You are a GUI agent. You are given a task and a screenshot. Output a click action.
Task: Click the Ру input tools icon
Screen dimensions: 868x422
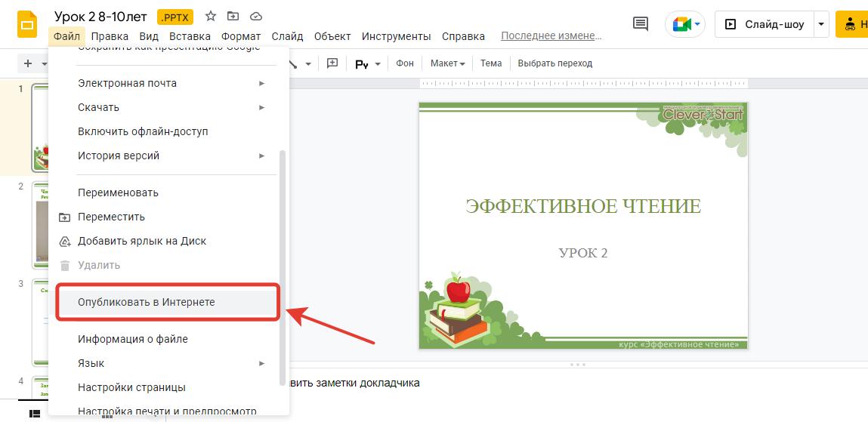coord(362,64)
